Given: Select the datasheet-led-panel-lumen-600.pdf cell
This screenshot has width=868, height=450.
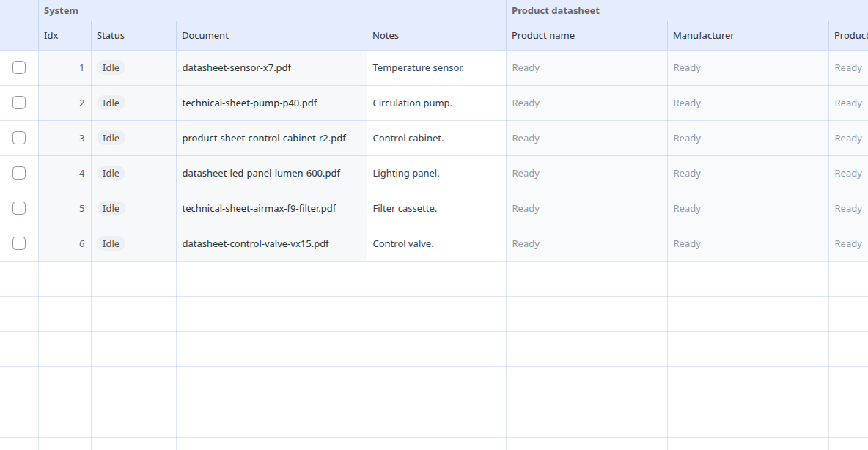Looking at the screenshot, I should (271, 173).
